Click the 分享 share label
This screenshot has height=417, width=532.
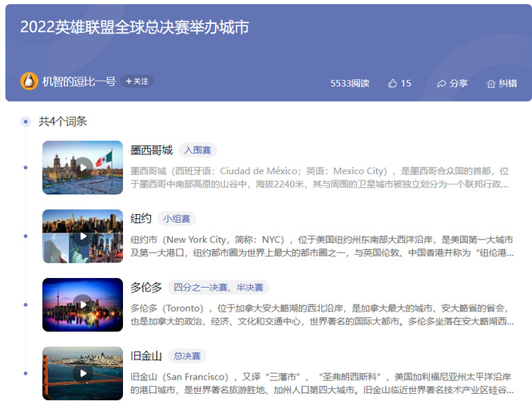pos(459,83)
